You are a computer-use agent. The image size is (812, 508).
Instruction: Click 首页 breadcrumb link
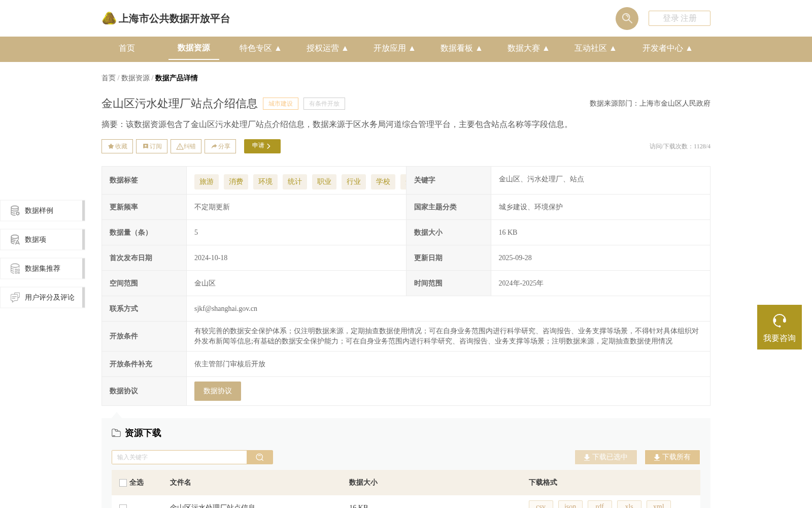tap(109, 78)
